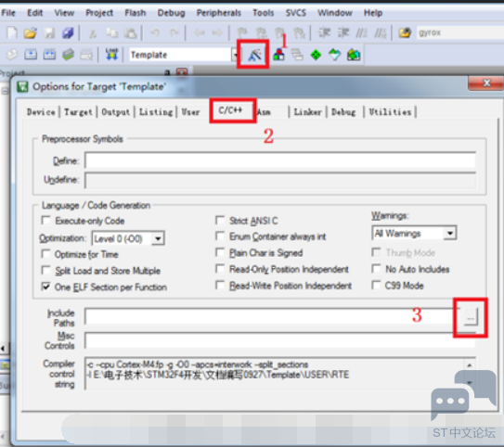Image resolution: width=504 pixels, height=447 pixels.
Task: Switch to the Asm tab
Action: click(x=265, y=112)
